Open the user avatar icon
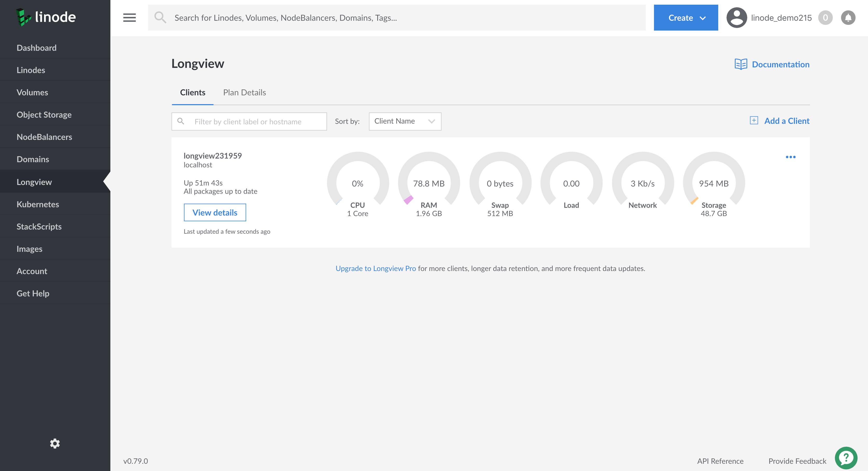 tap(737, 18)
